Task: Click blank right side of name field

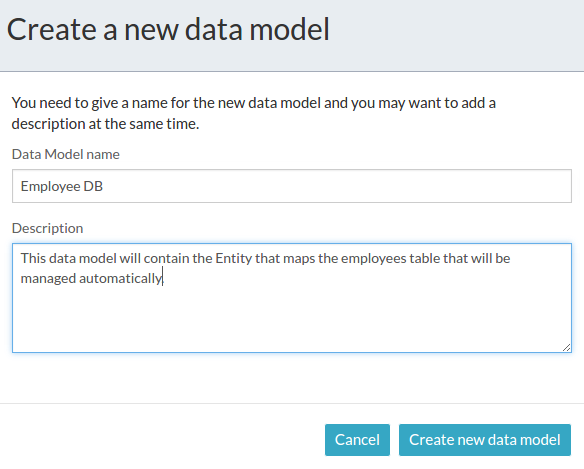Action: pos(335,186)
